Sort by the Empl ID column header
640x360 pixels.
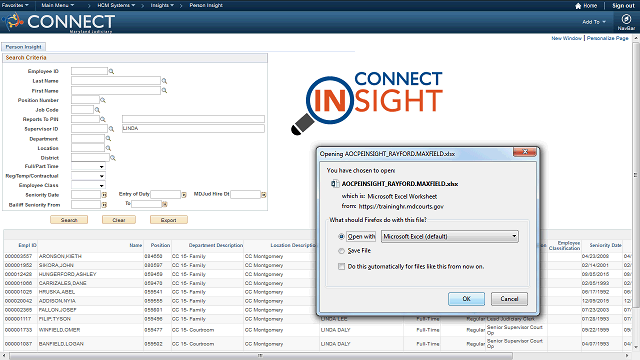[27, 245]
